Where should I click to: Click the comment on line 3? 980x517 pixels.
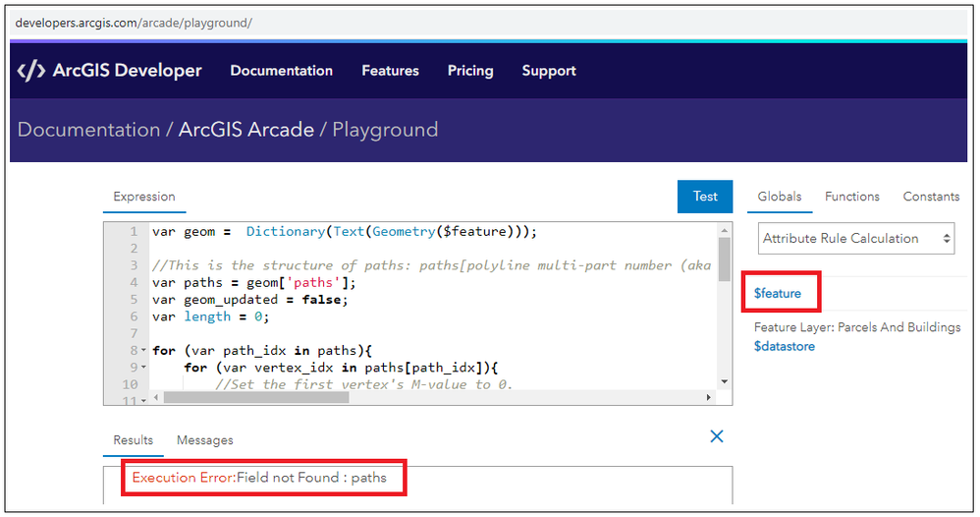[x=431, y=265]
